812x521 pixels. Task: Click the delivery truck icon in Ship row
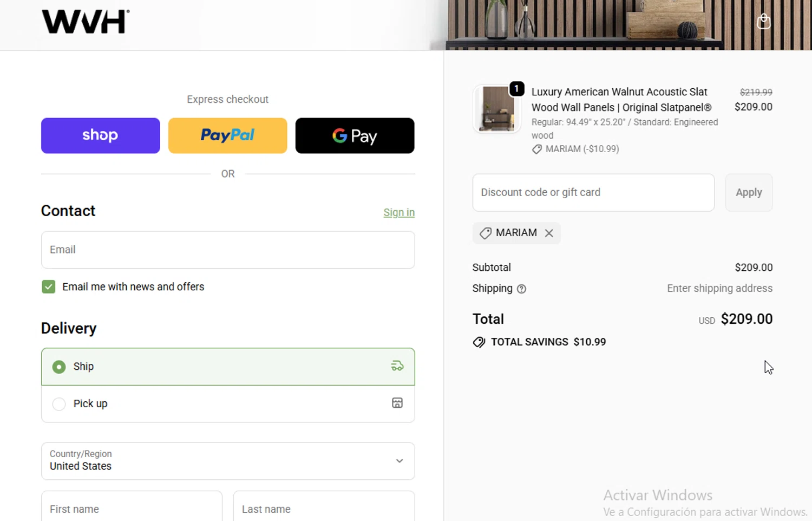pyautogui.click(x=397, y=367)
